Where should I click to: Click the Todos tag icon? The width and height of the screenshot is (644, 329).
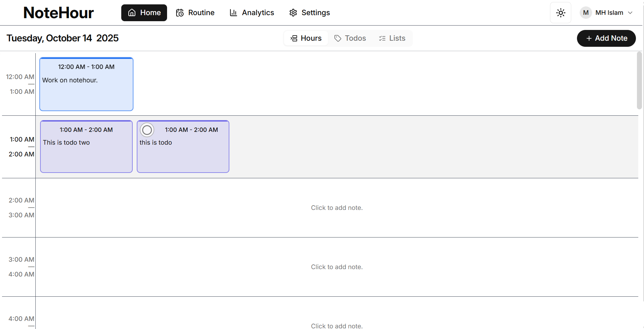[338, 38]
